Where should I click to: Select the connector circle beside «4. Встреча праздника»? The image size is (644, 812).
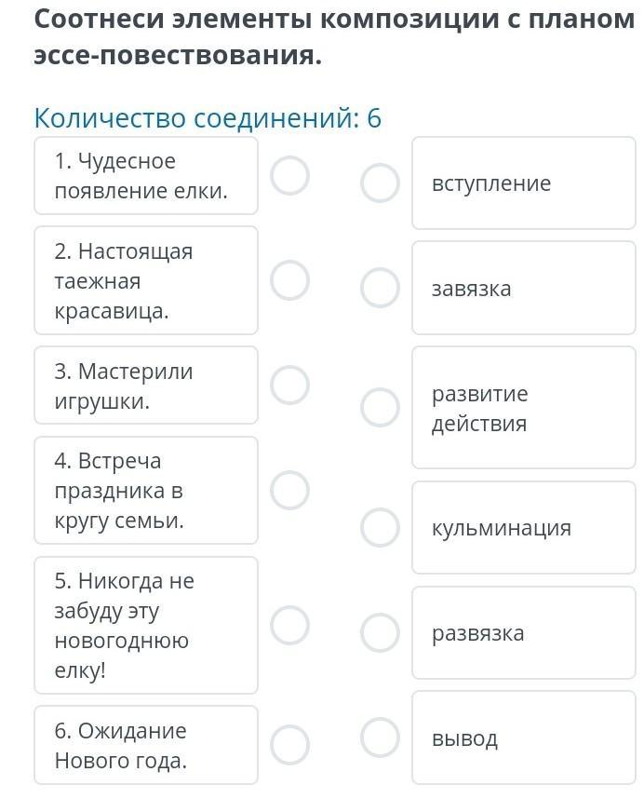pyautogui.click(x=290, y=490)
